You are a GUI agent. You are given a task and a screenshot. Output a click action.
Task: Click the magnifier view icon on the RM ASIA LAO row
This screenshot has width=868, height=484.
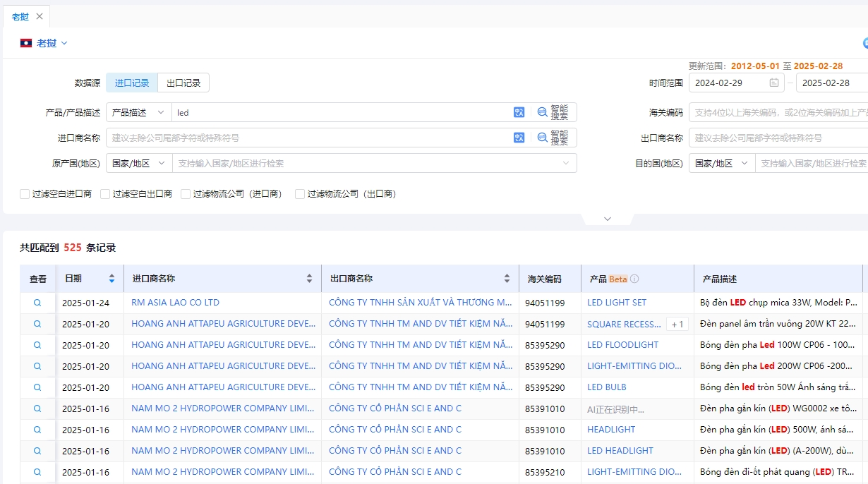37,302
